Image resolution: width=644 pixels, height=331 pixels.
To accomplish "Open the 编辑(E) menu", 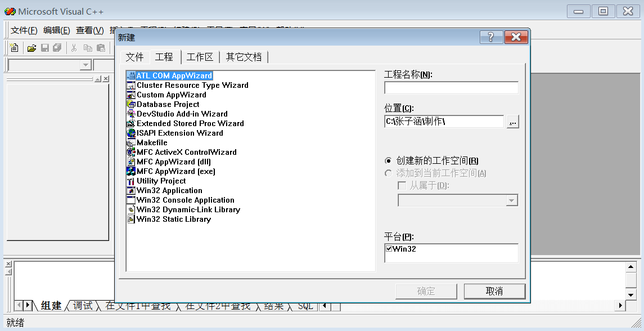I will tap(57, 30).
